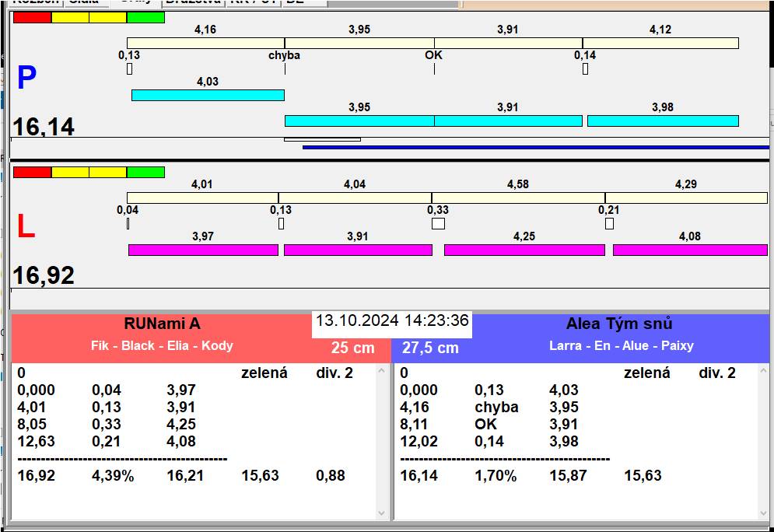Click the dark blue progress bar under lane P
Image resolution: width=774 pixels, height=532 pixels.
535,146
